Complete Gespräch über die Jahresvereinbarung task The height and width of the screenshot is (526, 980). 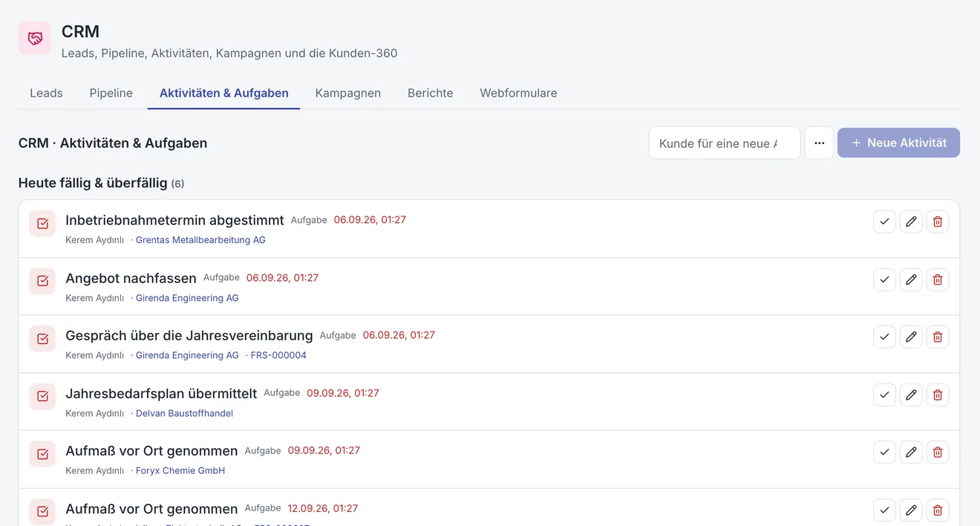pyautogui.click(x=884, y=337)
